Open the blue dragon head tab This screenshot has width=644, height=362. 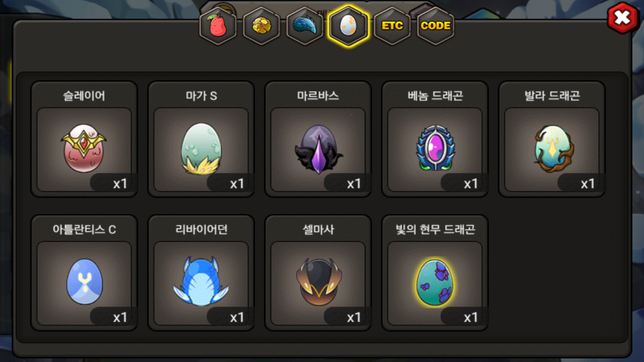coord(305,26)
